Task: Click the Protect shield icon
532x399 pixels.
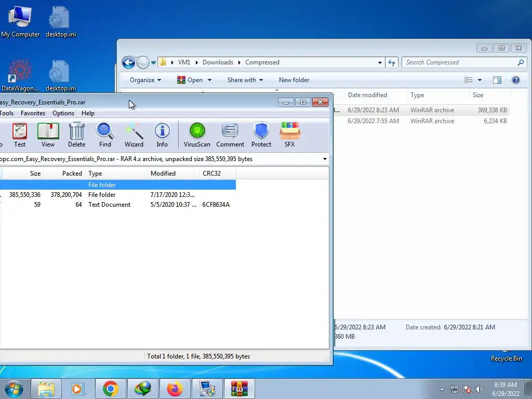Action: [x=261, y=135]
